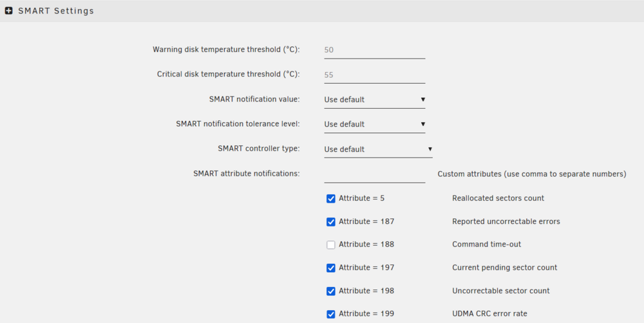The image size is (644, 323).
Task: Disable Attribute 197 Current pending sector
Action: (330, 268)
